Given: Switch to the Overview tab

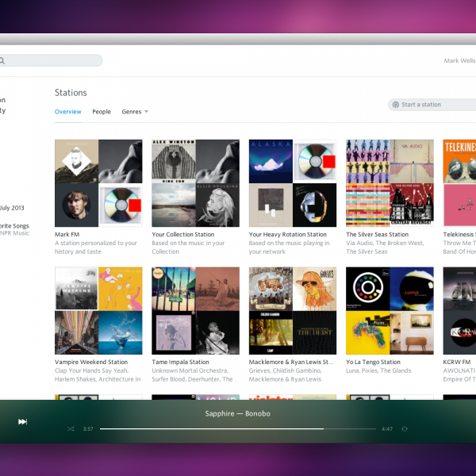Looking at the screenshot, I should [67, 112].
